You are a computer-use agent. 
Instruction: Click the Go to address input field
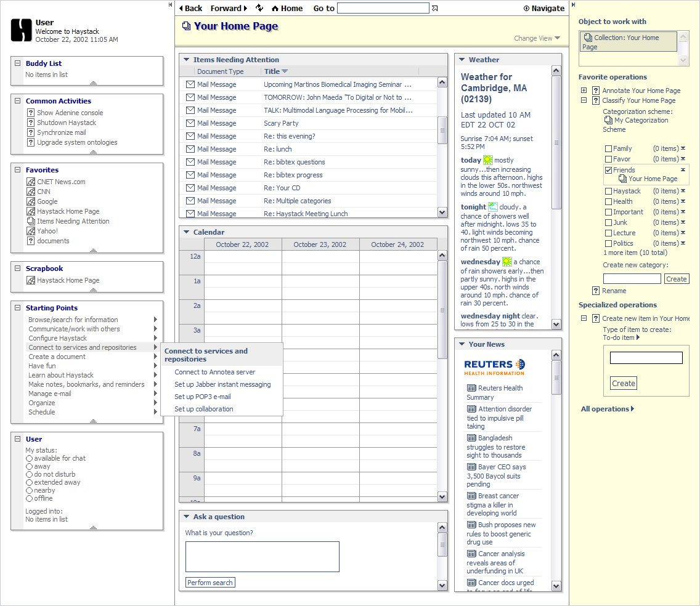click(x=383, y=8)
